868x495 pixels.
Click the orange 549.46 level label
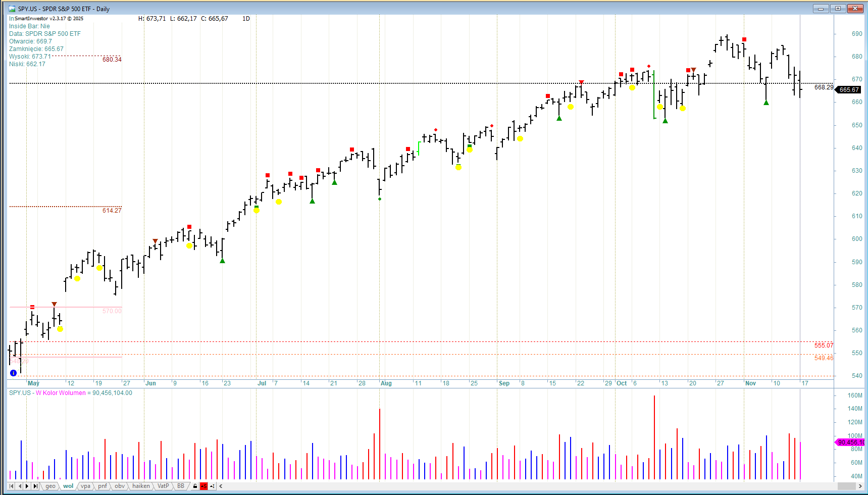click(824, 358)
